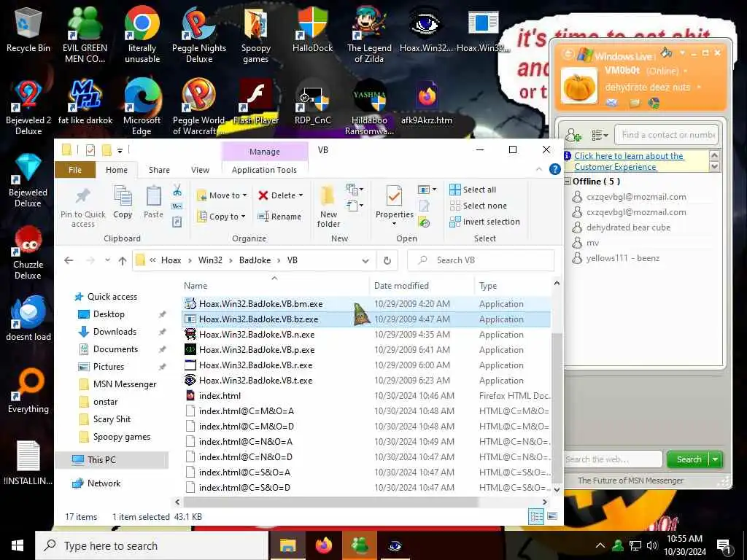Select the 'doesnt load' Thunderbird shortcut
747x560 pixels.
(x=28, y=319)
